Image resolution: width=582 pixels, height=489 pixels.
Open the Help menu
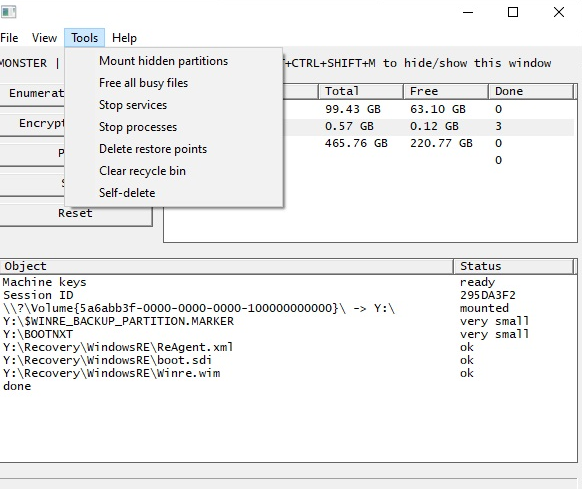(124, 38)
